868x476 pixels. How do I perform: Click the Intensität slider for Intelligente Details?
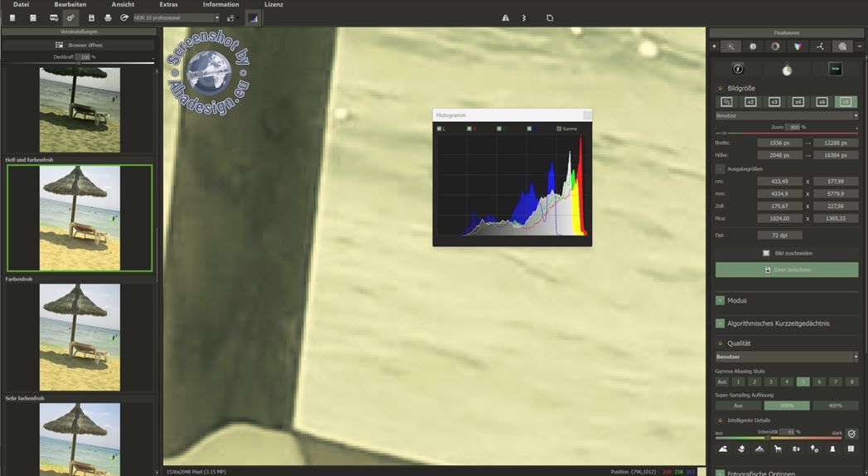tap(778, 438)
